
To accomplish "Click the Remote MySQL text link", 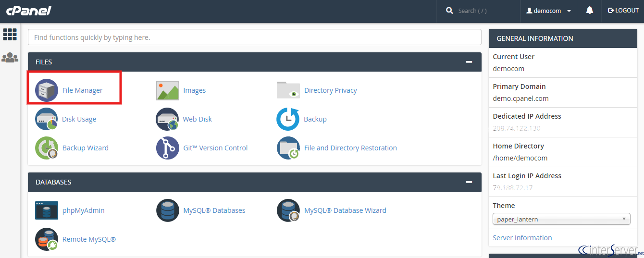I will [x=89, y=239].
